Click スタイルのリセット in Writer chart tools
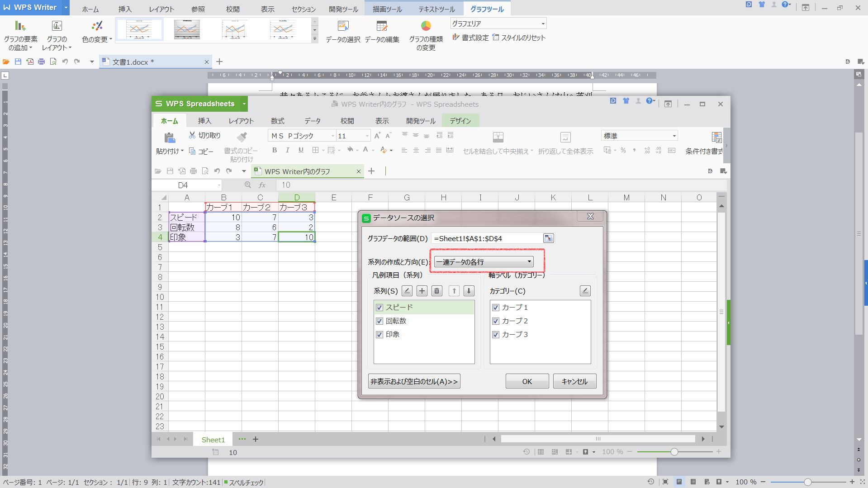This screenshot has height=488, width=868. [519, 38]
